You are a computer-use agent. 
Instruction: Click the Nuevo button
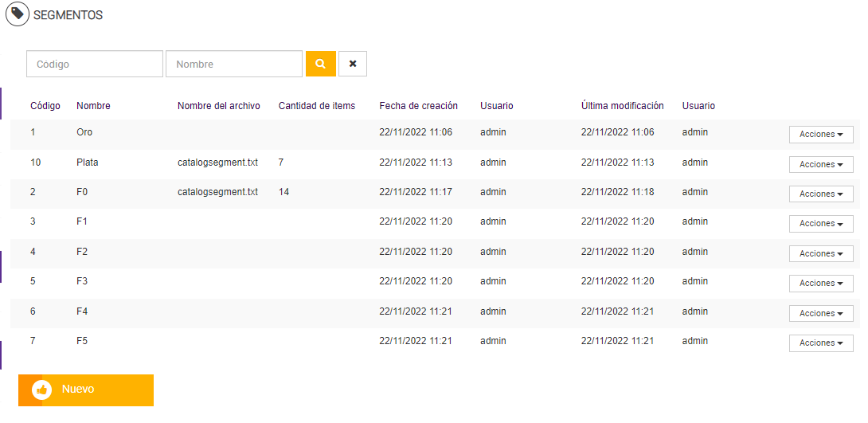pos(86,390)
